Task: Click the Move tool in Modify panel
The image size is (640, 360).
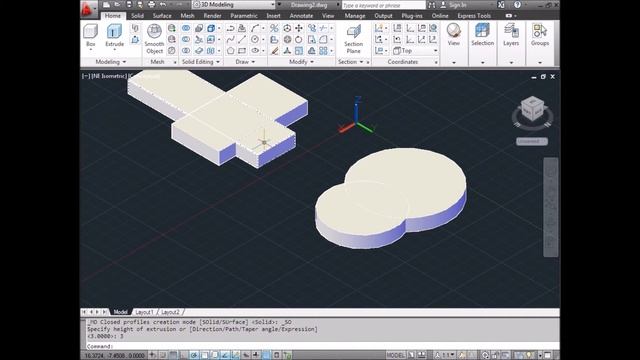Action: point(299,28)
